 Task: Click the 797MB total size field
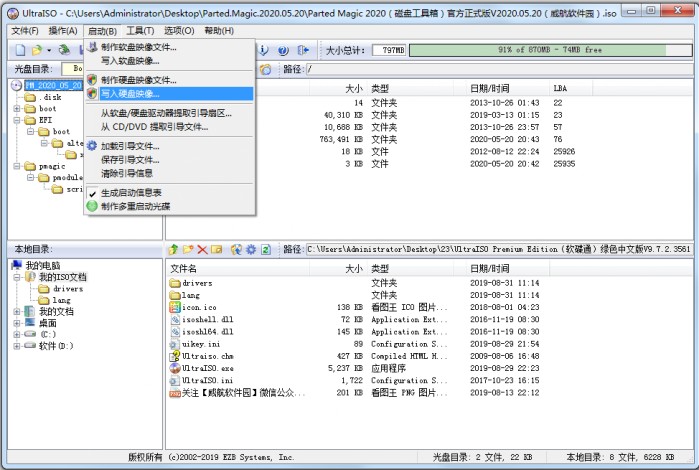[x=389, y=50]
